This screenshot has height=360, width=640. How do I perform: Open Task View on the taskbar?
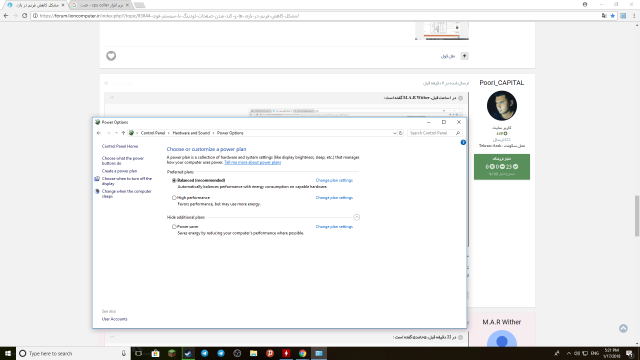point(139,353)
